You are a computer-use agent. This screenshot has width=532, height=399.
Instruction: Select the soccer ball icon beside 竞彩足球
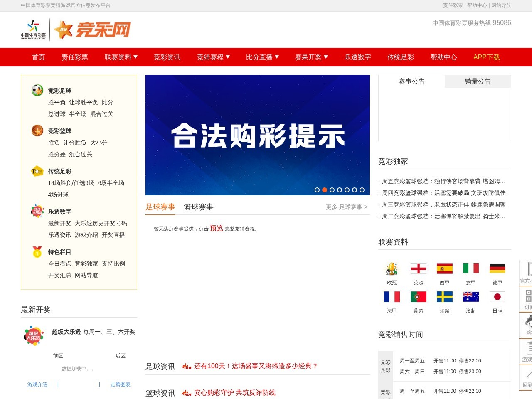(x=37, y=90)
